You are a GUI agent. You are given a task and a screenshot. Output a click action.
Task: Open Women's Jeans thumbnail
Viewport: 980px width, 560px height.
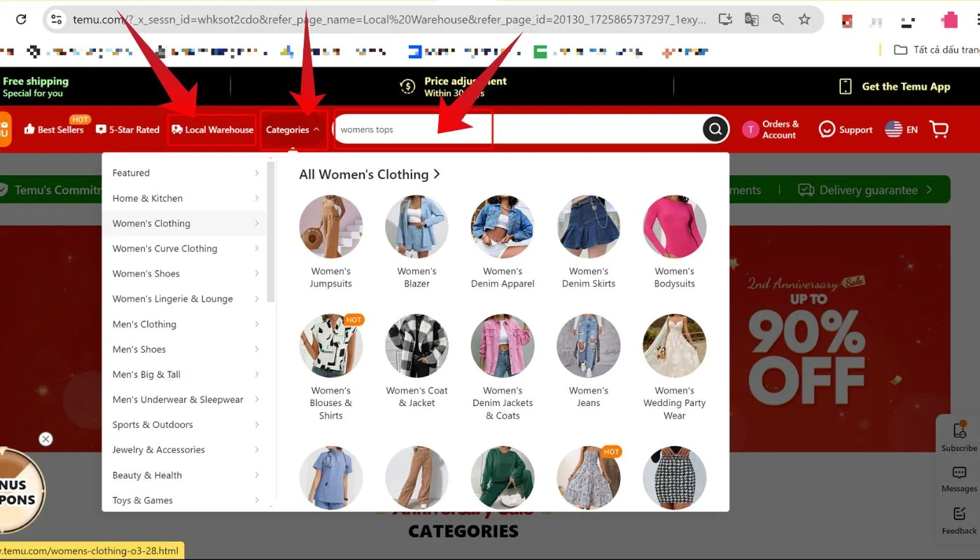[589, 346]
